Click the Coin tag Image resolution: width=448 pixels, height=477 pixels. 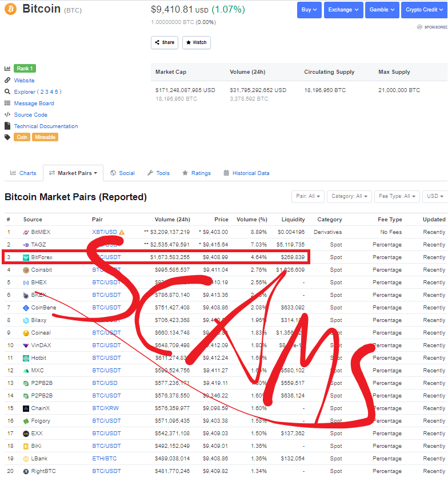pyautogui.click(x=22, y=137)
